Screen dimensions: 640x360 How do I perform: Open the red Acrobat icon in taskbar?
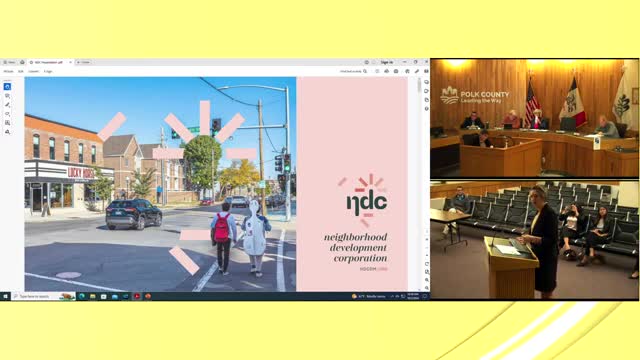click(137, 296)
